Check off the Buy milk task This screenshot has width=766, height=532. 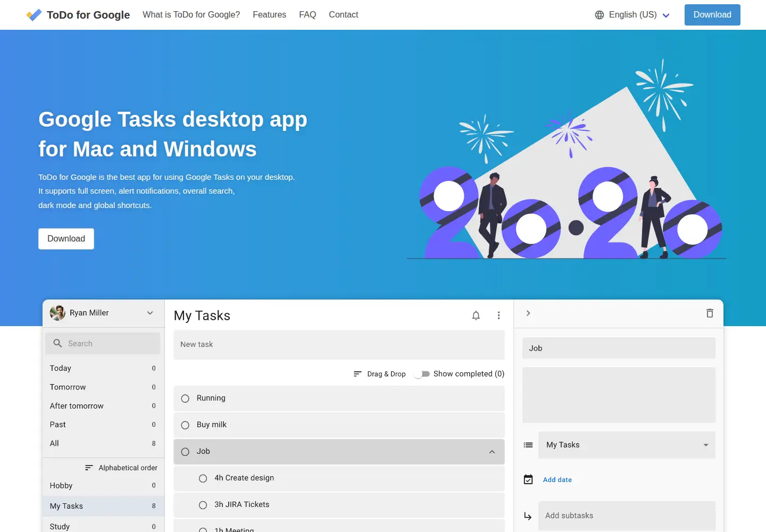click(185, 425)
